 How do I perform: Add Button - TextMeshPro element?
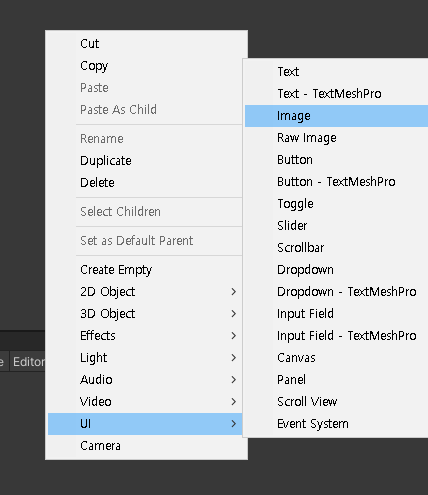coord(336,182)
